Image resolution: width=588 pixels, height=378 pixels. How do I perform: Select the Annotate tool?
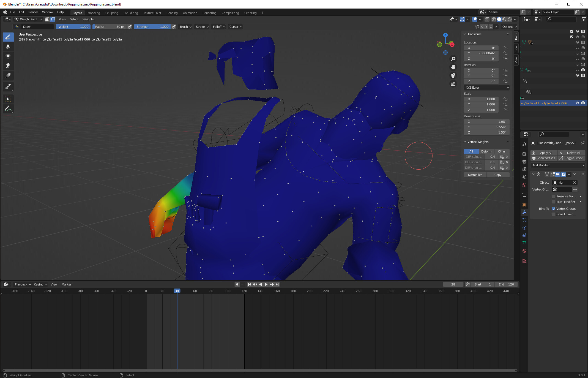coord(8,109)
